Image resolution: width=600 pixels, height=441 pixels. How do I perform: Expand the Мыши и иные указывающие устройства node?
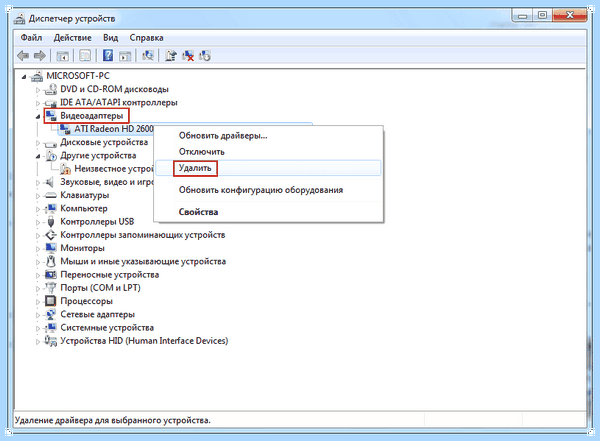pyautogui.click(x=38, y=262)
